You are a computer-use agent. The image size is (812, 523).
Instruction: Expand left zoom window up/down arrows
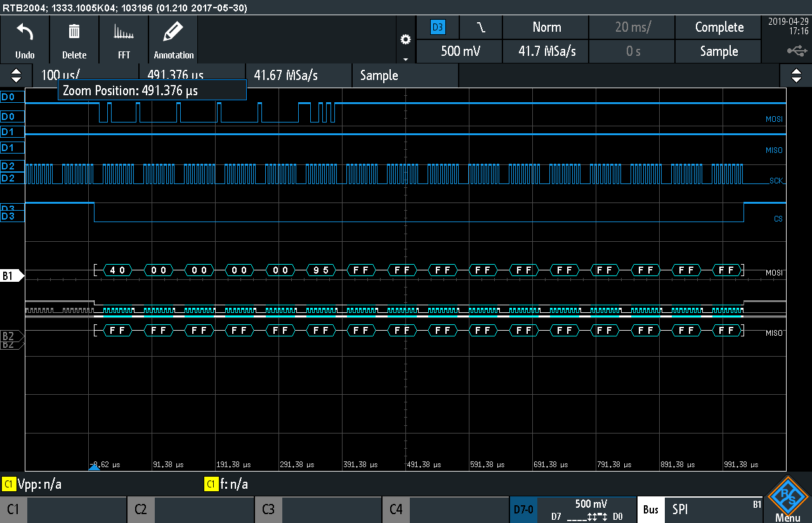coord(16,76)
